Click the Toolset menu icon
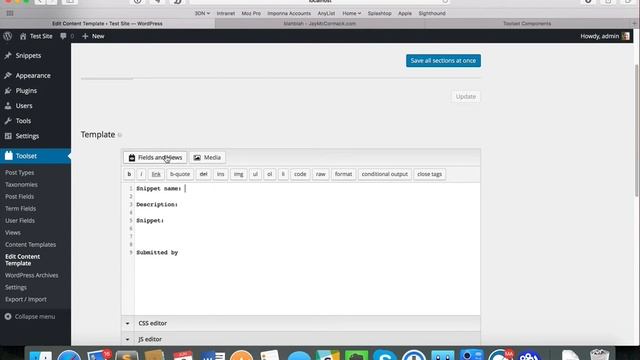Image resolution: width=640 pixels, height=360 pixels. click(x=9, y=156)
